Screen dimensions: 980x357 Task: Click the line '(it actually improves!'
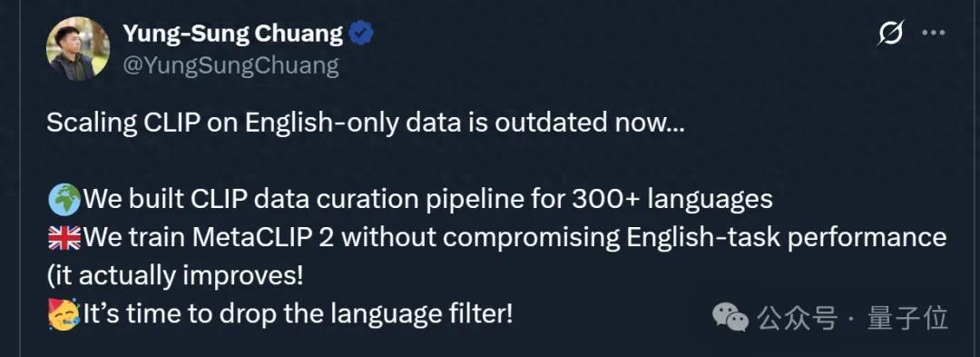[175, 276]
